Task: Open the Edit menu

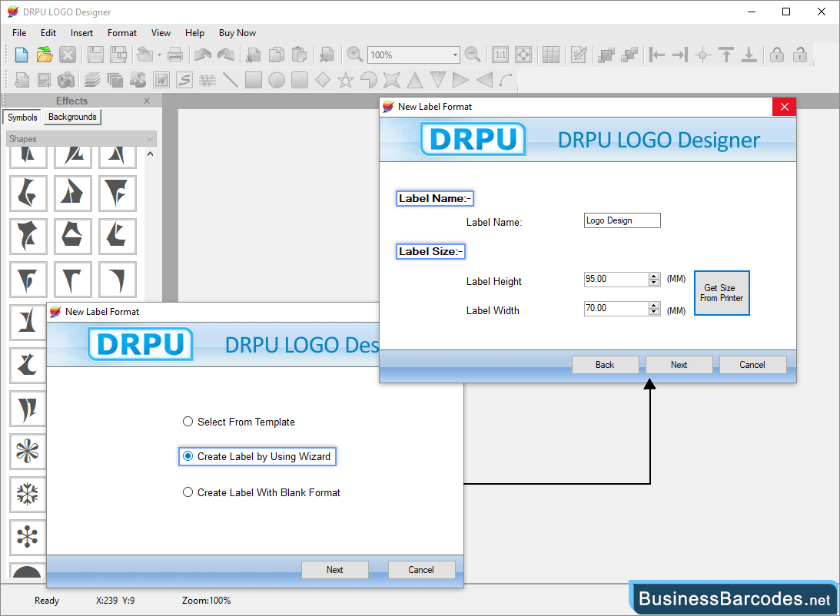Action: 48,33
